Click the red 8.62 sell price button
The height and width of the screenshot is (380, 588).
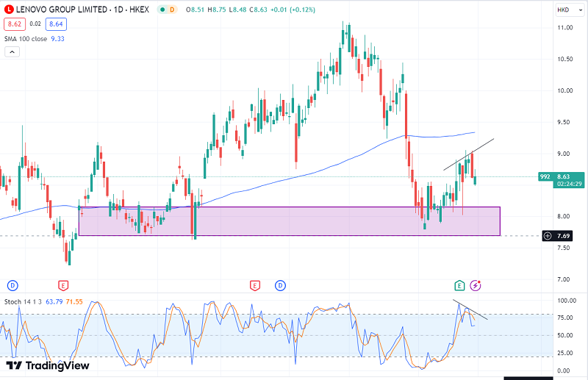click(14, 24)
